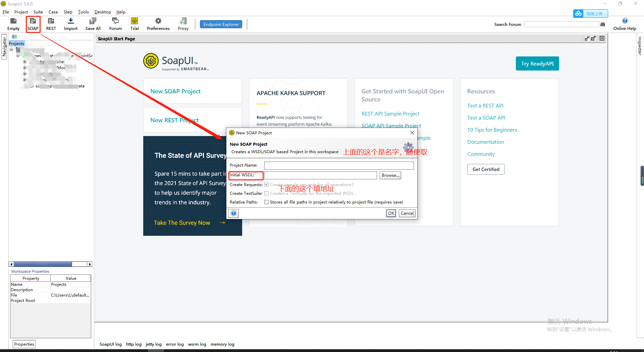Viewport: 644px width, 352px height.
Task: Open the Tools menu
Action: [83, 12]
